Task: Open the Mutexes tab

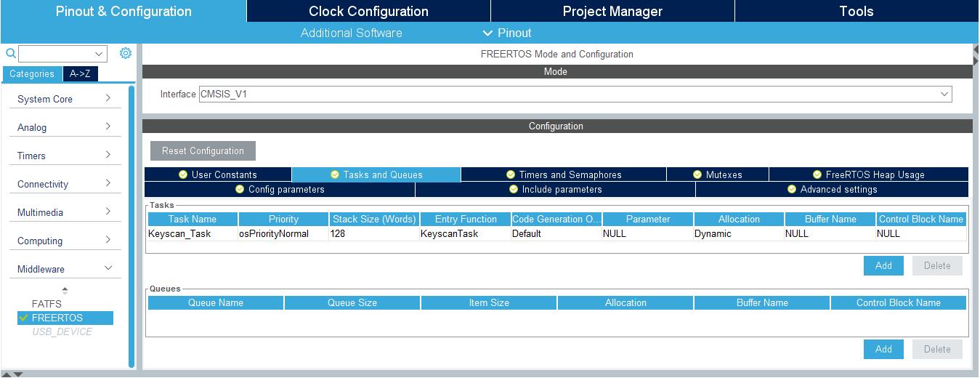Action: (x=718, y=174)
